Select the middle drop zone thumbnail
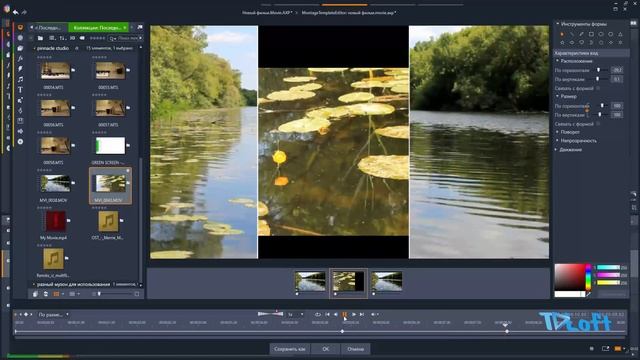 click(x=349, y=281)
